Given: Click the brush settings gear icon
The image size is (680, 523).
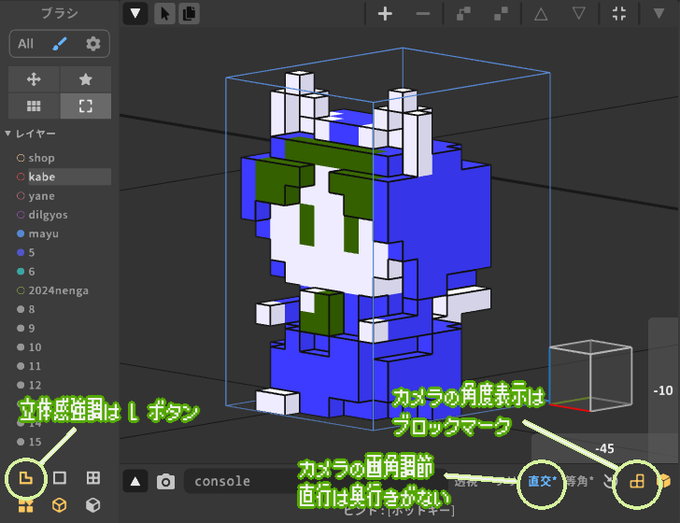Looking at the screenshot, I should click(93, 44).
